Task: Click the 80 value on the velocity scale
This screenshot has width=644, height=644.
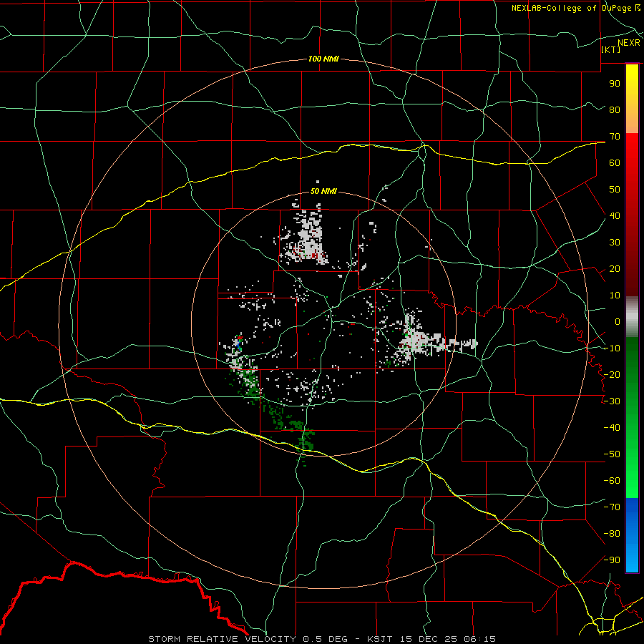Action: (615, 109)
